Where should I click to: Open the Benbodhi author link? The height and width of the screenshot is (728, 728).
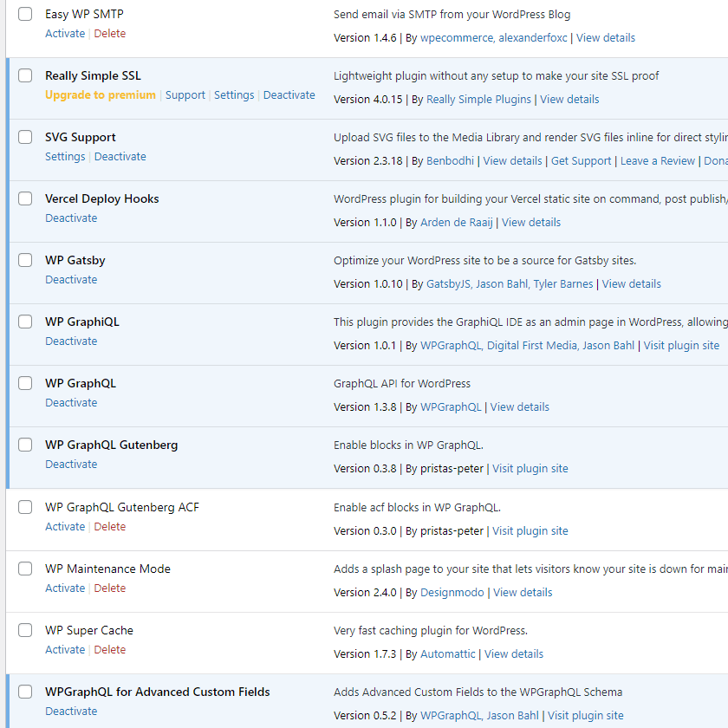450,160
